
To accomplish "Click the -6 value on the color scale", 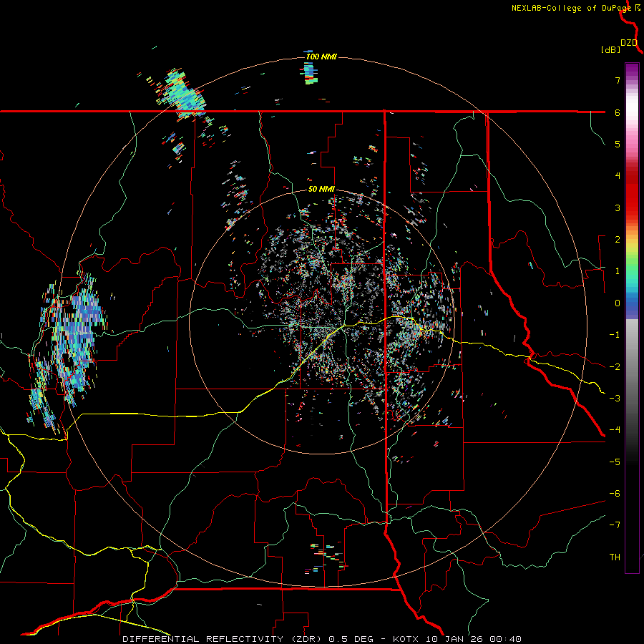I will coord(615,494).
